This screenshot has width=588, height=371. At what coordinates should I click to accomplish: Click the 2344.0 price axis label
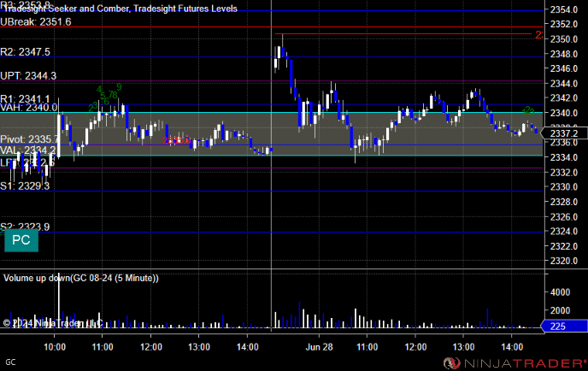564,84
